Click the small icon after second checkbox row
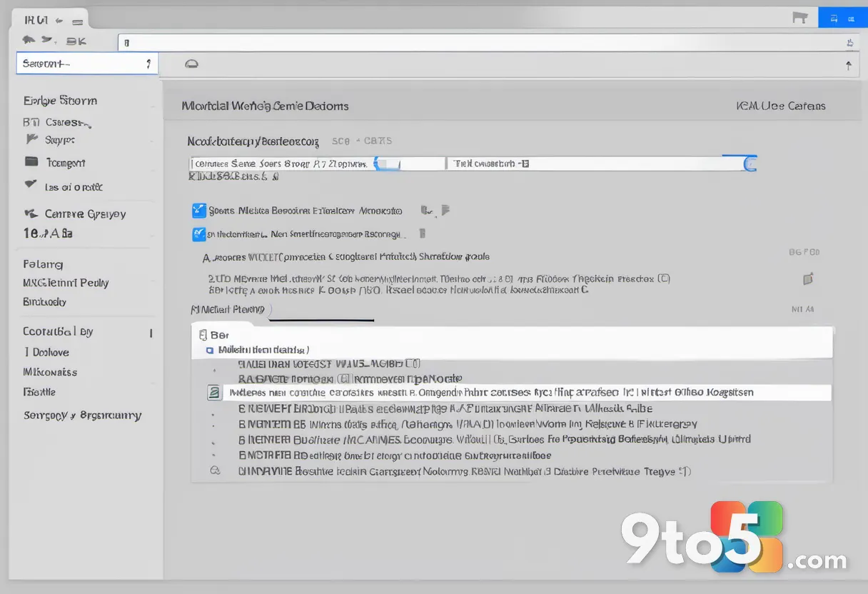The image size is (868, 594). (422, 233)
